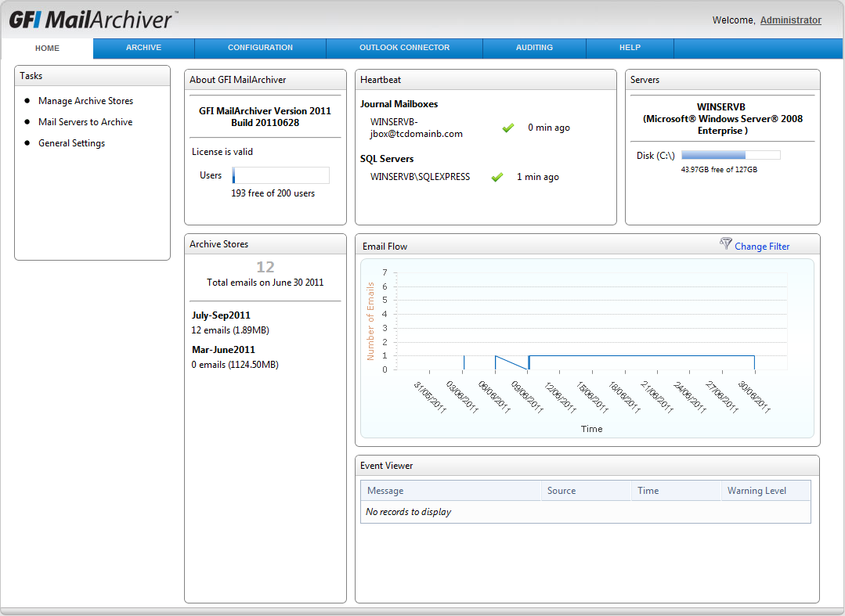Click the 'Journal Mailboxes' heading

click(x=399, y=104)
